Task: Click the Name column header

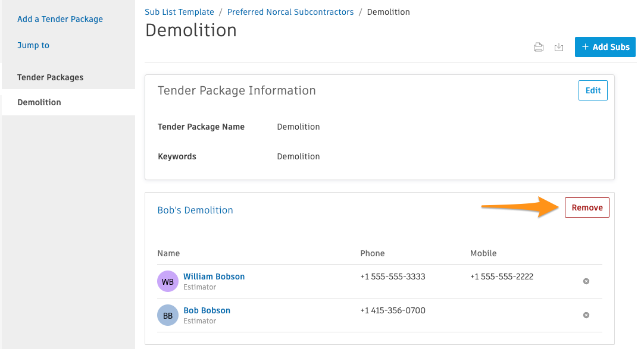Action: [x=168, y=253]
